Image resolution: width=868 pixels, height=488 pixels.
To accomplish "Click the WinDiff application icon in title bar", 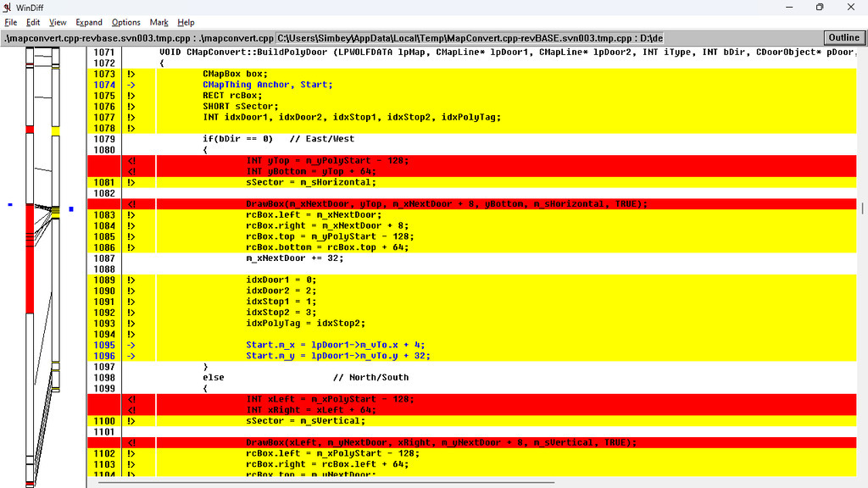I will tap(8, 7).
